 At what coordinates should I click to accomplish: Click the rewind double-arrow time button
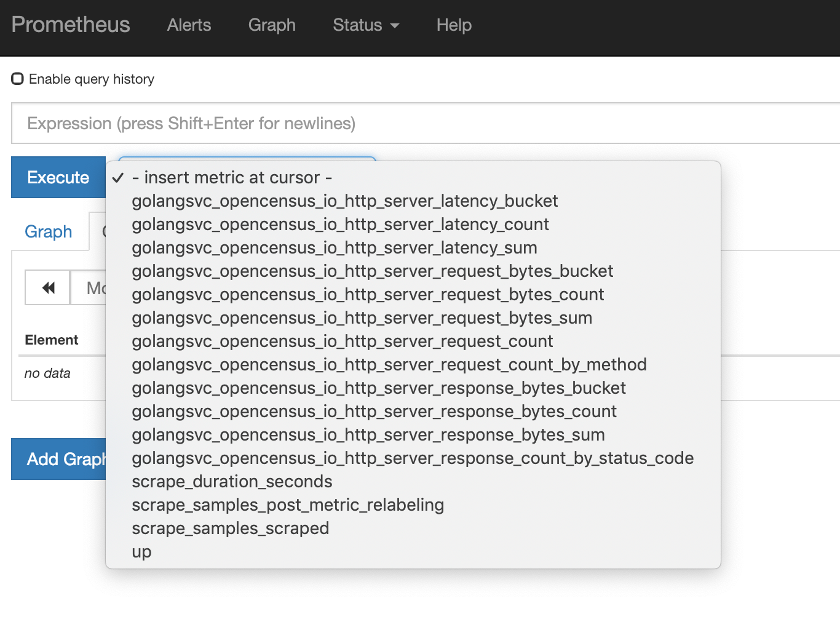(48, 288)
